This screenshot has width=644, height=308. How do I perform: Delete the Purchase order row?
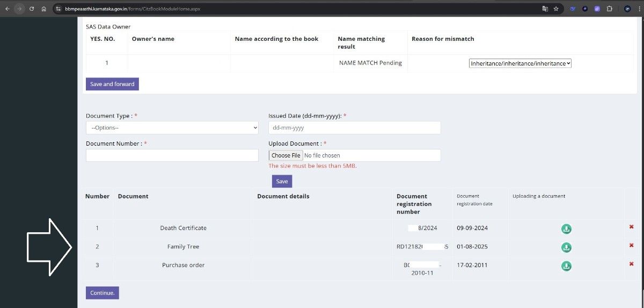tap(631, 264)
